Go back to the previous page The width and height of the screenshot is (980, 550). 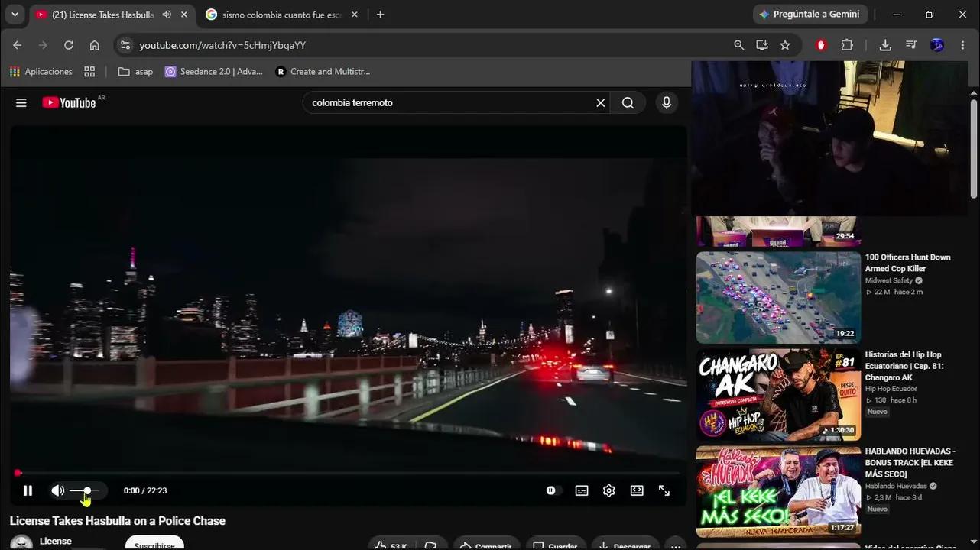click(17, 45)
